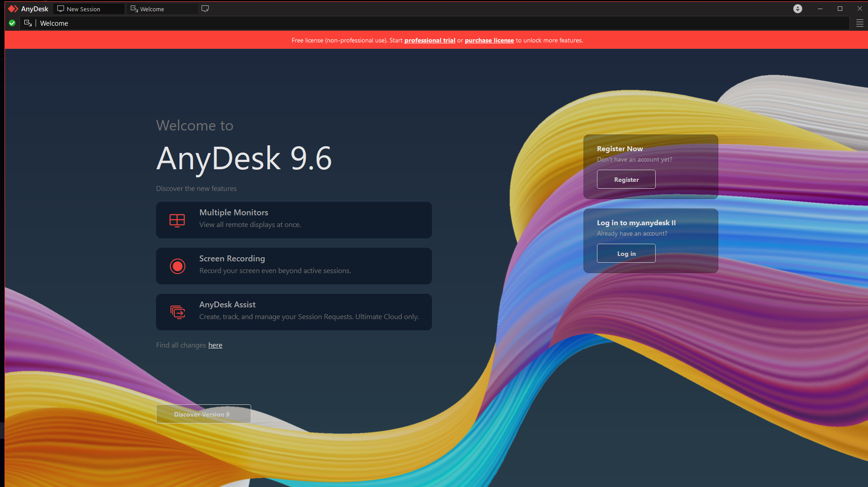This screenshot has height=487, width=868.
Task: Click the Multiple Monitors grid icon
Action: coord(177,220)
